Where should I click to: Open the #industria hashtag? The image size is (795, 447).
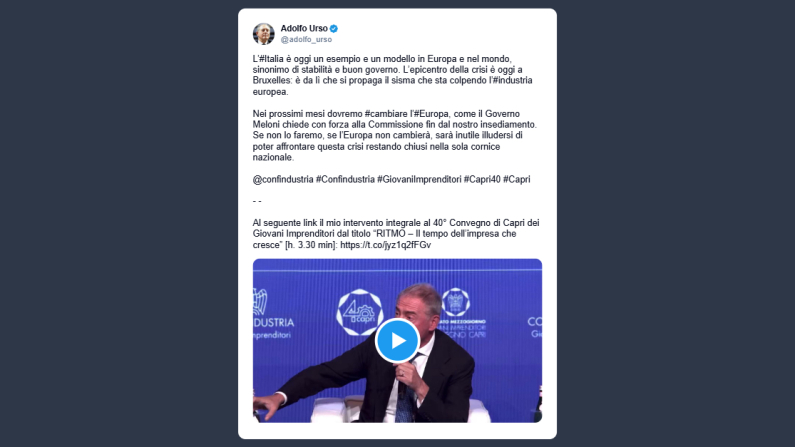coord(512,80)
